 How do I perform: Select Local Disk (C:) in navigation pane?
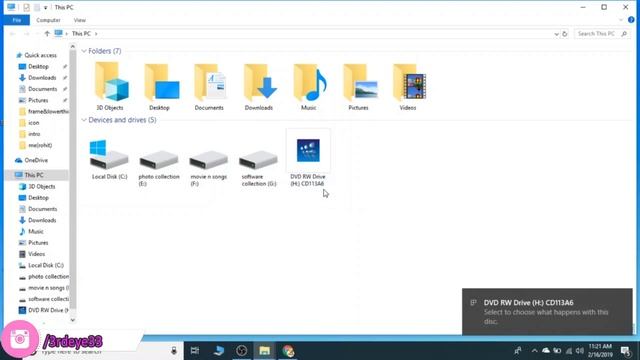46,265
